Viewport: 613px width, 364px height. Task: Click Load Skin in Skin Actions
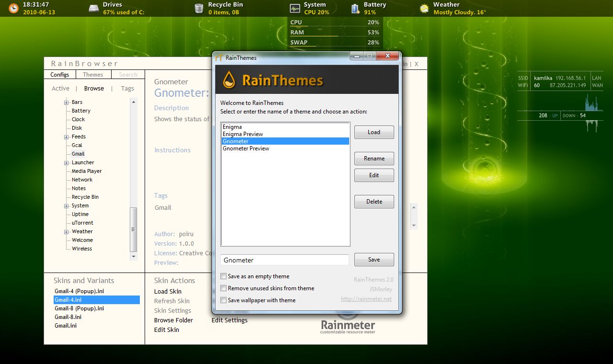coord(168,292)
